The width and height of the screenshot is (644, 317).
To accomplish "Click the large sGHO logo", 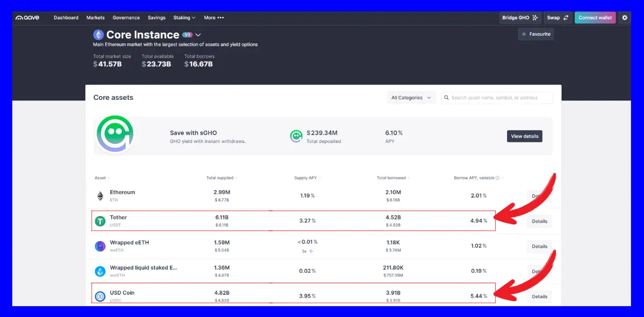I will [x=115, y=136].
